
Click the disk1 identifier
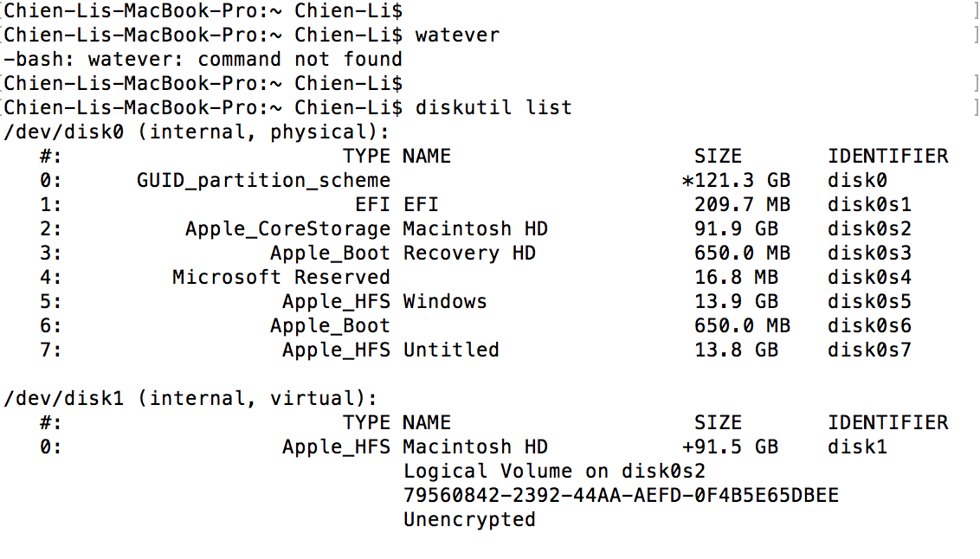pos(857,447)
